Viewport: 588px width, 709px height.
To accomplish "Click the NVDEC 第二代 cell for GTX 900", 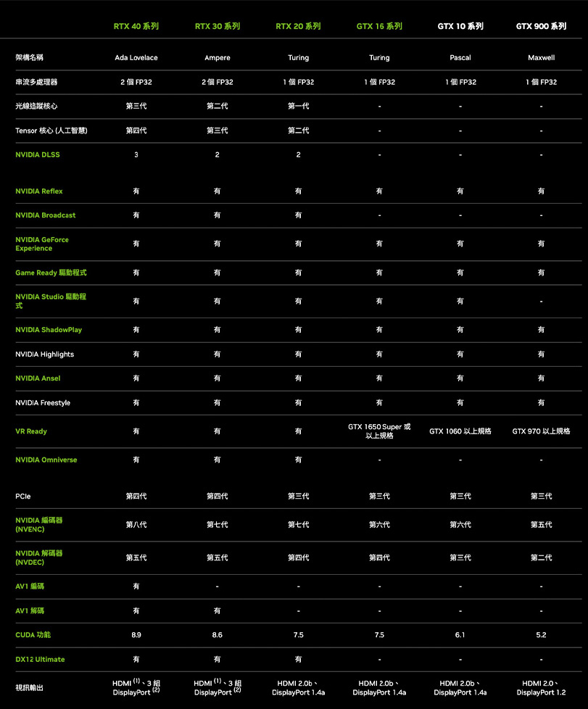I will click(x=541, y=557).
